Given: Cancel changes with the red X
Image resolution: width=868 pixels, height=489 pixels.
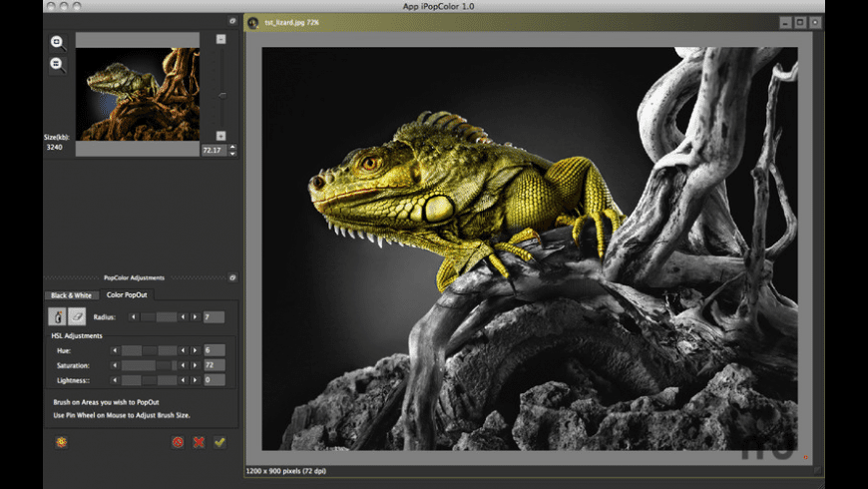Looking at the screenshot, I should tap(199, 442).
